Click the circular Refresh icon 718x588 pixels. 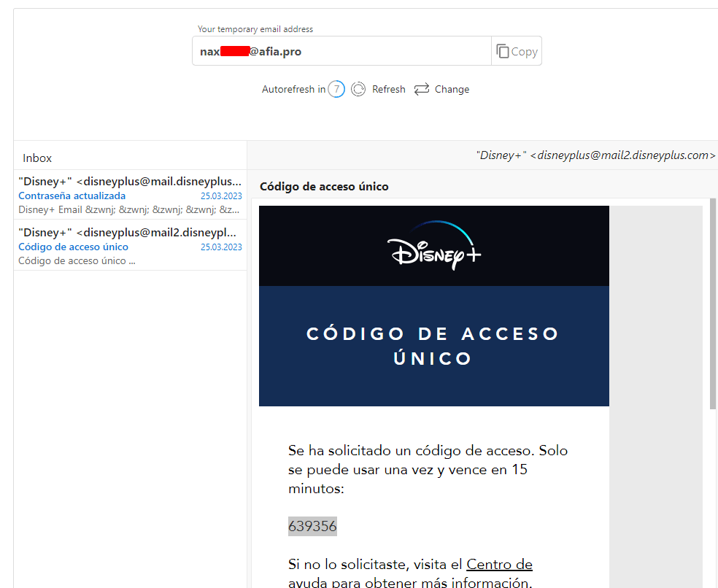(x=358, y=89)
